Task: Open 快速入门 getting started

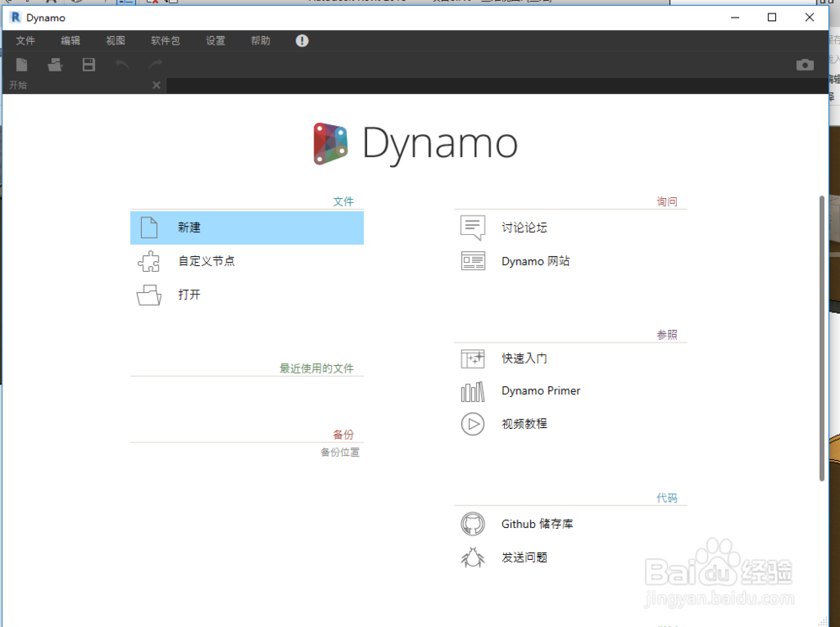Action: 524,358
